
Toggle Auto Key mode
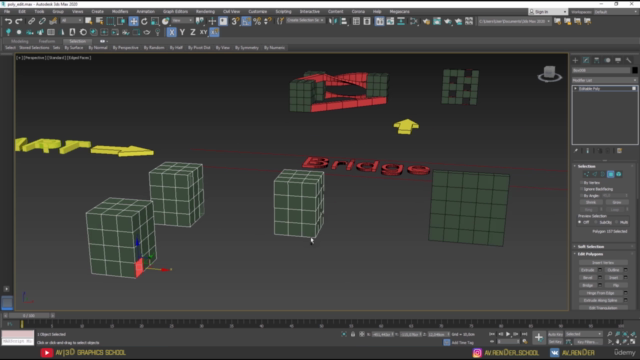tap(555, 334)
